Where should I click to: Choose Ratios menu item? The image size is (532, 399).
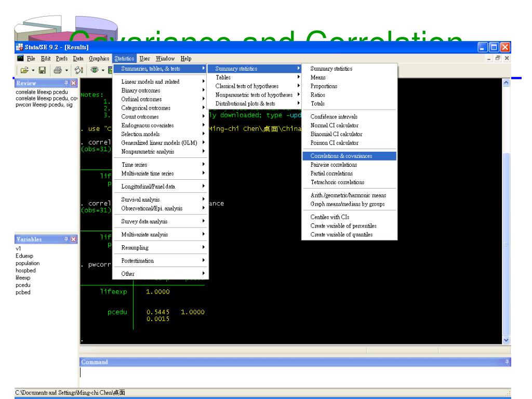pyautogui.click(x=349, y=95)
